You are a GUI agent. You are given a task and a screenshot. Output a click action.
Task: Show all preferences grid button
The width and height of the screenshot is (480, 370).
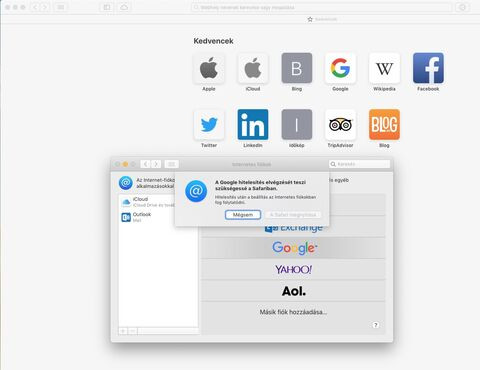(x=171, y=164)
